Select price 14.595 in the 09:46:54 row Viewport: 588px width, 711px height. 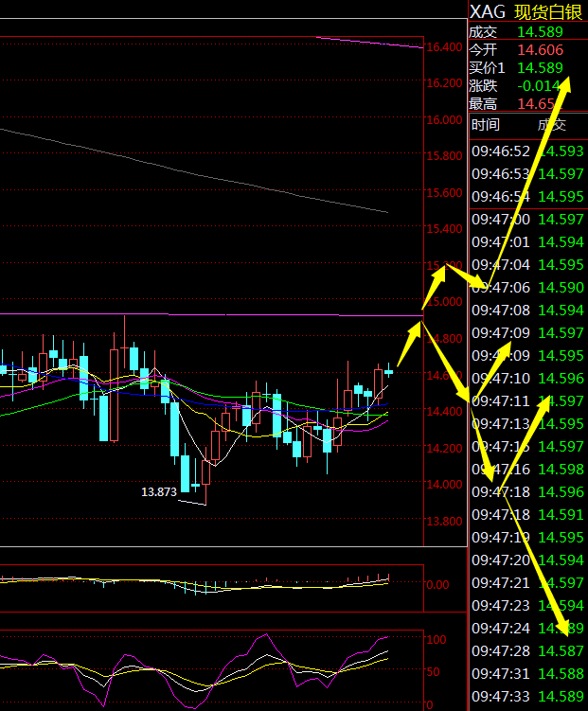(561, 197)
